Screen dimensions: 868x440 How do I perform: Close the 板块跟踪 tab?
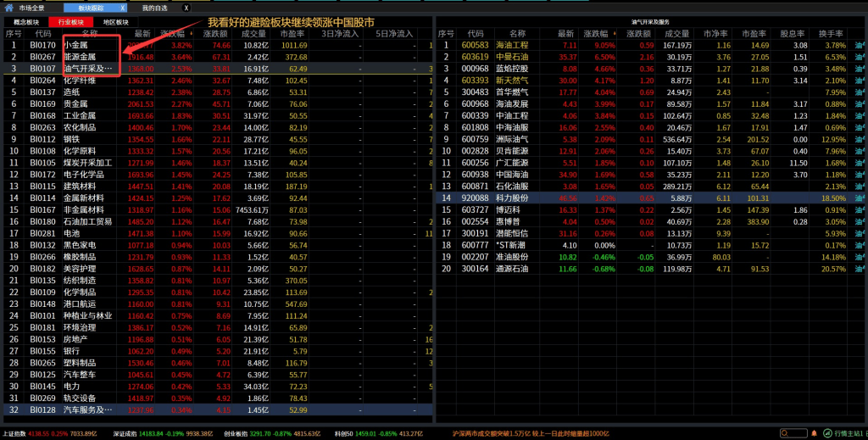(x=124, y=8)
